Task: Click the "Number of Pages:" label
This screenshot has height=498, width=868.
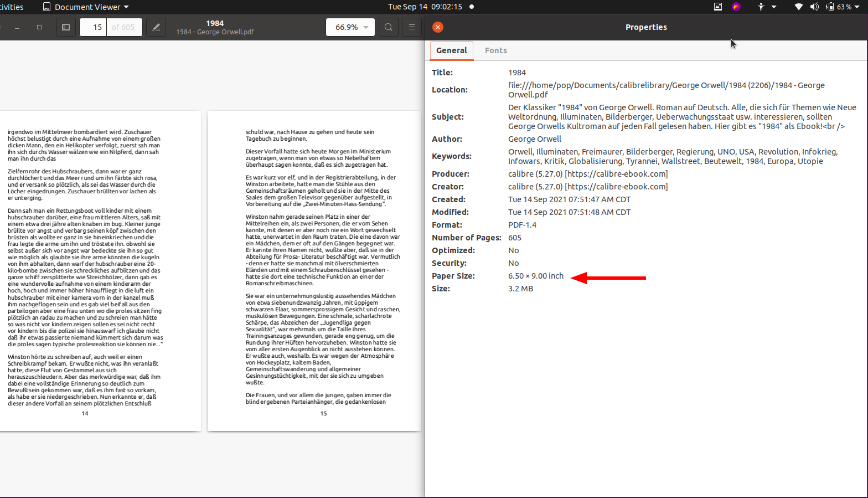Action: (467, 238)
